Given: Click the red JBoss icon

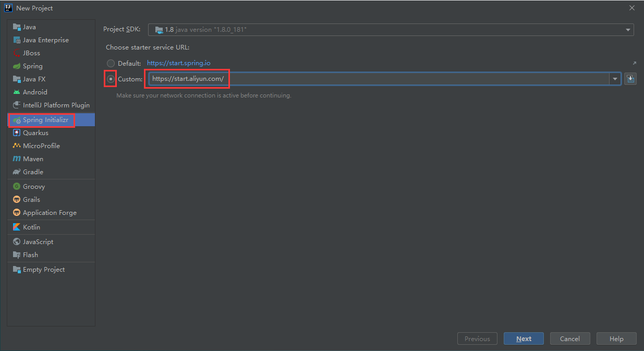Looking at the screenshot, I should coord(17,53).
